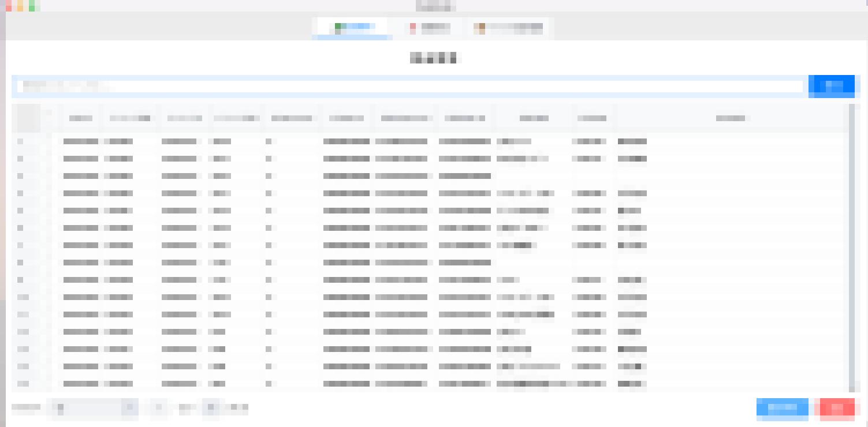Open the page-size dropdown below the table

(91, 407)
